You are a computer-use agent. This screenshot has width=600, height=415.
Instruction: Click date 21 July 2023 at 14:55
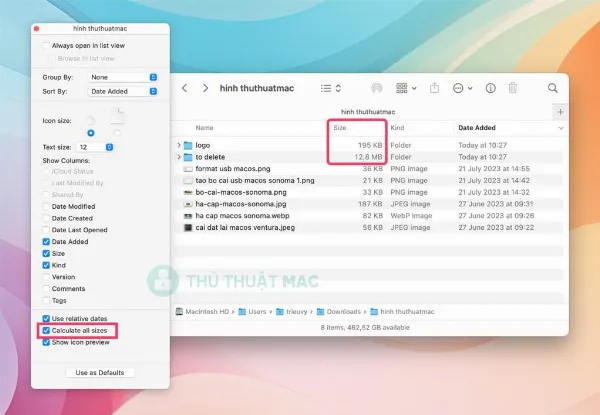click(x=494, y=169)
